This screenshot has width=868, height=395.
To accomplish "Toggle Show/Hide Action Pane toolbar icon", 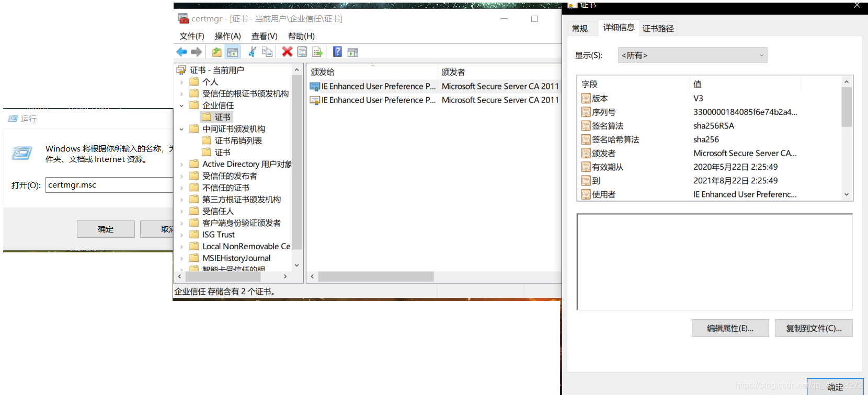I will coord(353,52).
